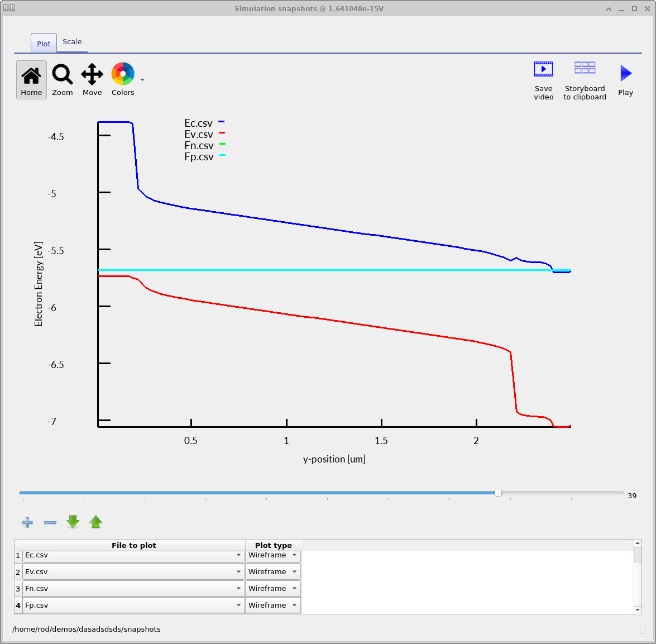
Task: Open the Ev.csv file dropdown
Action: point(133,571)
